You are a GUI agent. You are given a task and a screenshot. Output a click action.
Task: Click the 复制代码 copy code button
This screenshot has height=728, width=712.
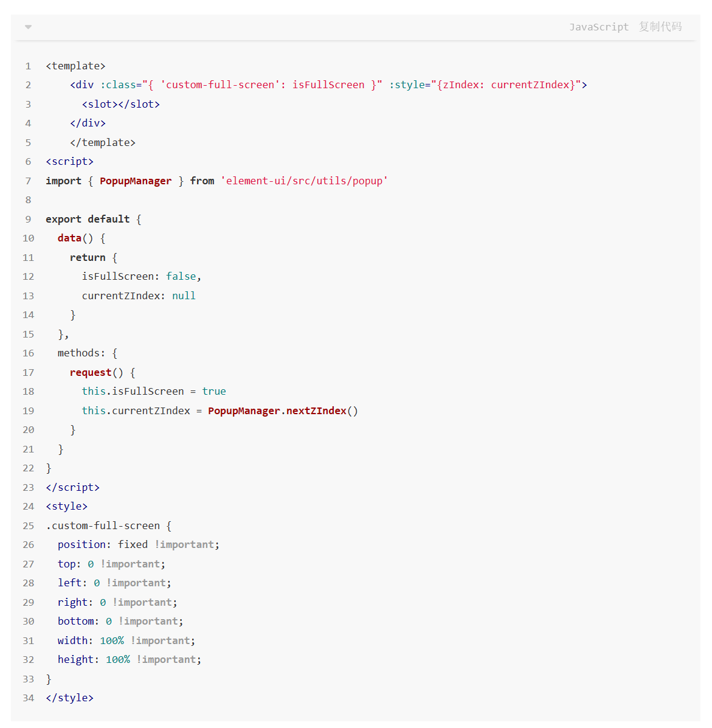pos(660,27)
